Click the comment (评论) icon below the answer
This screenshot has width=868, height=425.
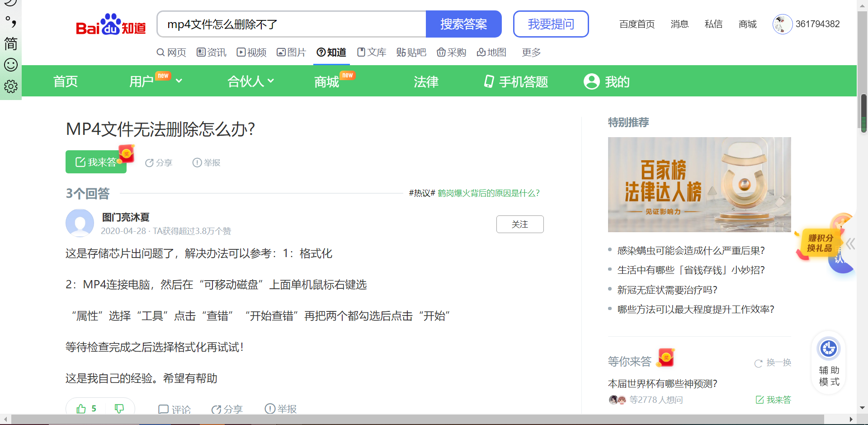163,409
